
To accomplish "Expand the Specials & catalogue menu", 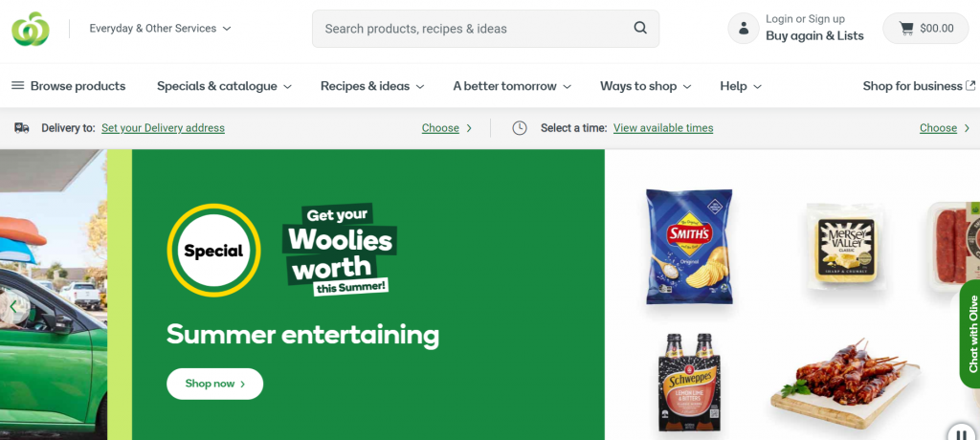I will [224, 86].
